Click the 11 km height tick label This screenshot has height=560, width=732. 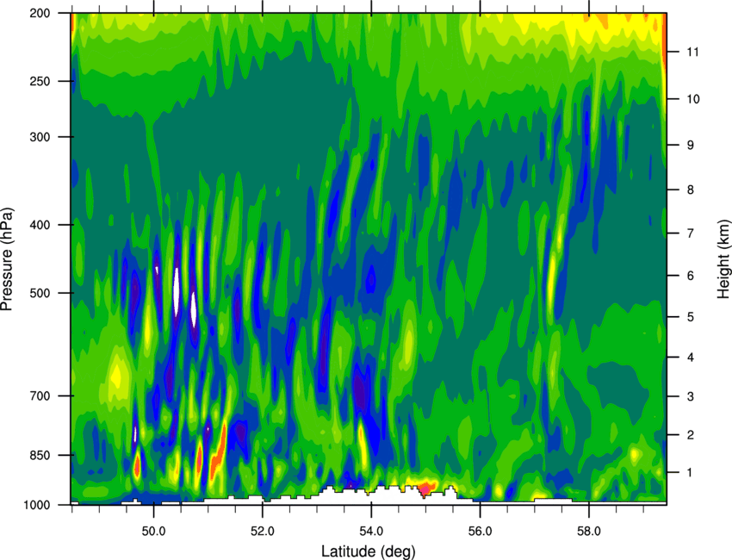693,52
